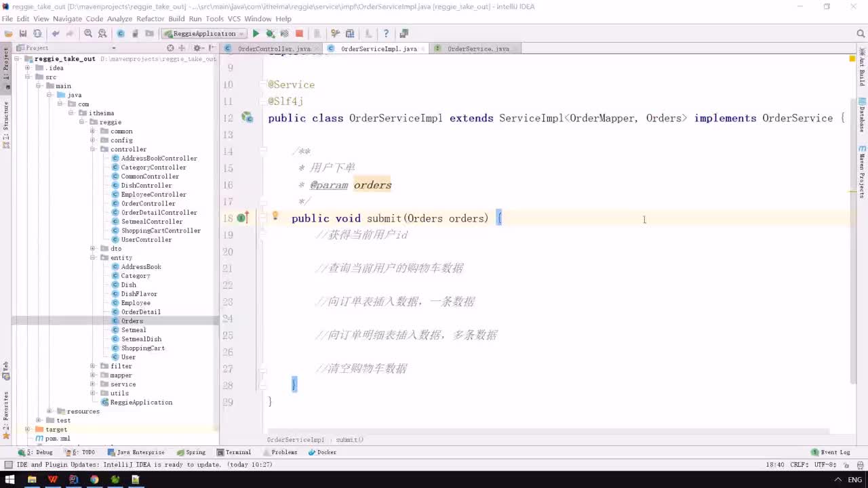This screenshot has width=868, height=488.
Task: Collapse the entity package node
Action: point(93,258)
